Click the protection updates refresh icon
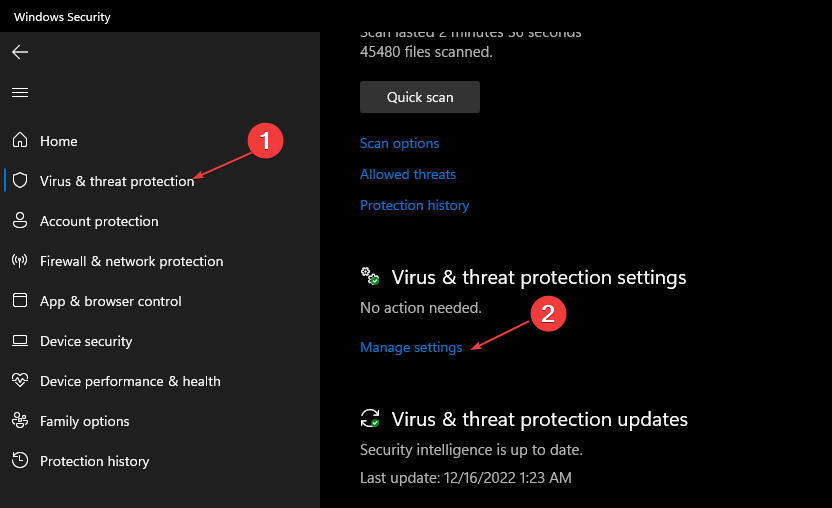Viewport: 832px width, 508px height. pos(370,418)
